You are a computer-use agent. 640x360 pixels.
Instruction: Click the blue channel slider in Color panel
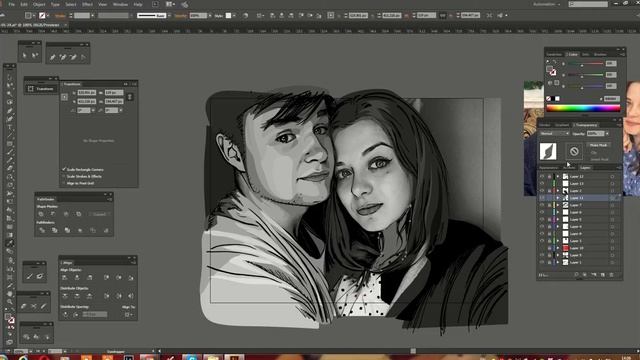pyautogui.click(x=586, y=86)
